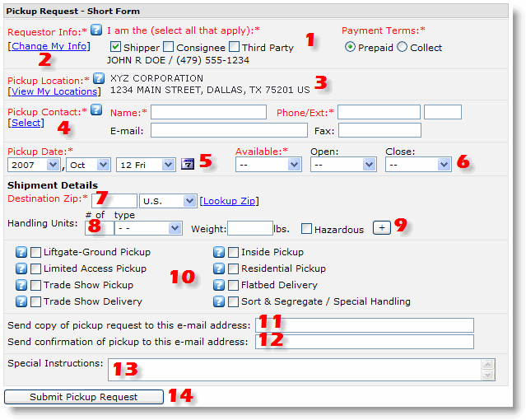Focus the Fax field
526x420 pixels.
[x=379, y=130]
